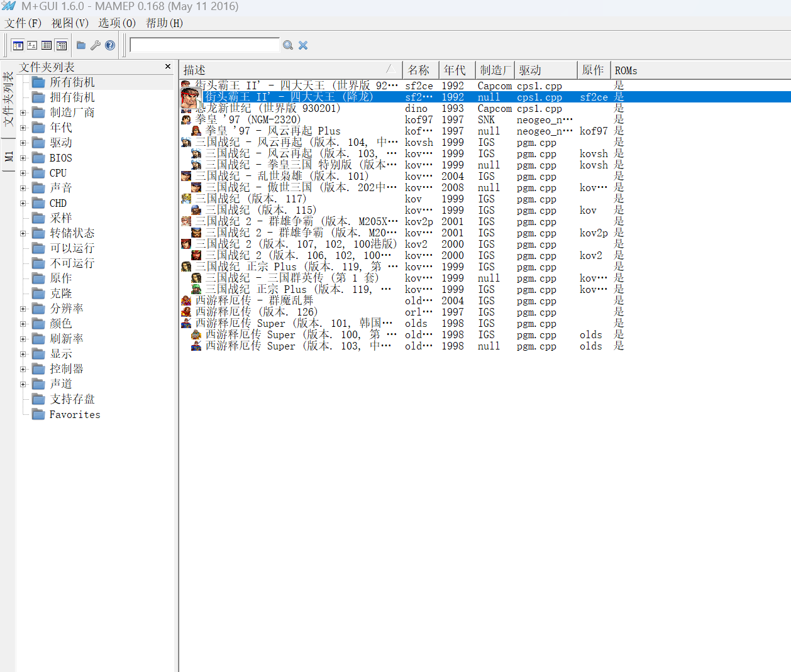Expand the BIOS tree node

click(x=23, y=158)
